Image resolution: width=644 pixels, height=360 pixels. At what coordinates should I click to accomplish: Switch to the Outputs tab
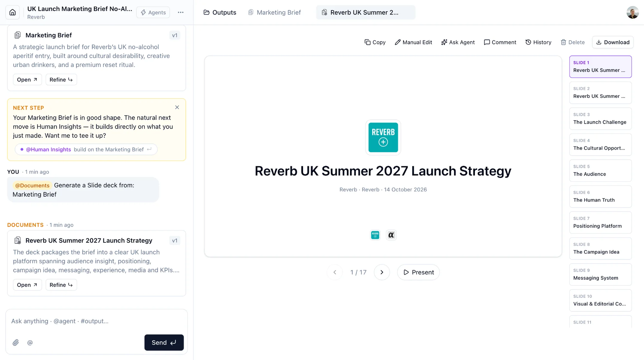(220, 12)
